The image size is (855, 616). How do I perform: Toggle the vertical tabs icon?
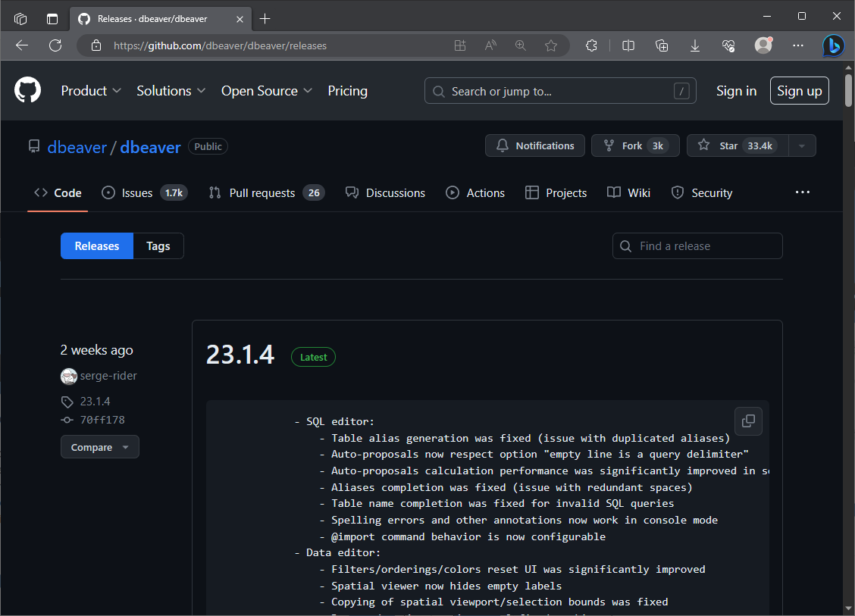[x=52, y=19]
